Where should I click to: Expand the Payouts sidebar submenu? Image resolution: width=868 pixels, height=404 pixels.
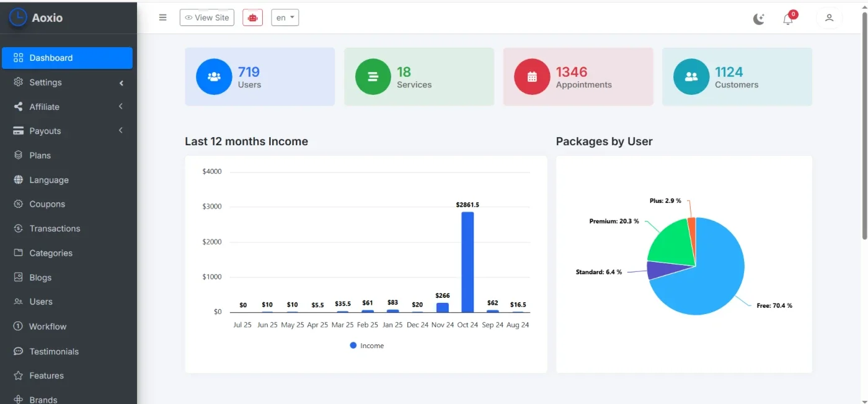click(x=67, y=131)
